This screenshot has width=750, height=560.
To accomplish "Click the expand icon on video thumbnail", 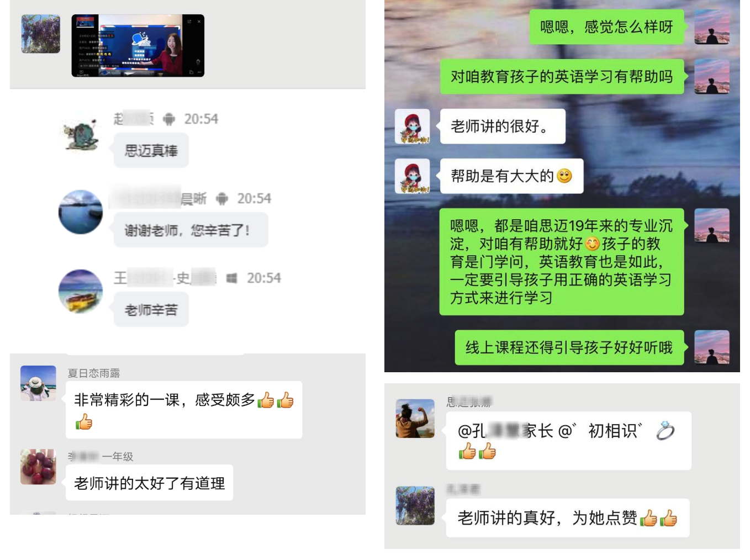I will [189, 22].
